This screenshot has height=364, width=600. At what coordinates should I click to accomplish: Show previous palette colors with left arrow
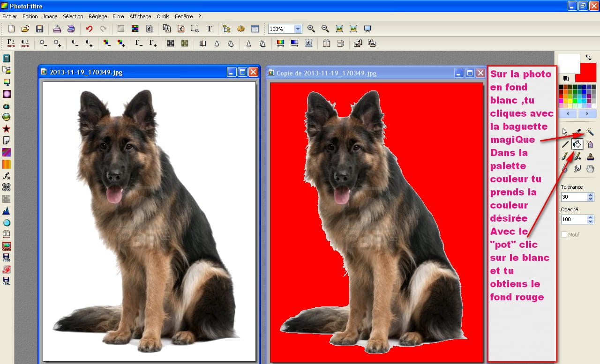click(x=568, y=114)
